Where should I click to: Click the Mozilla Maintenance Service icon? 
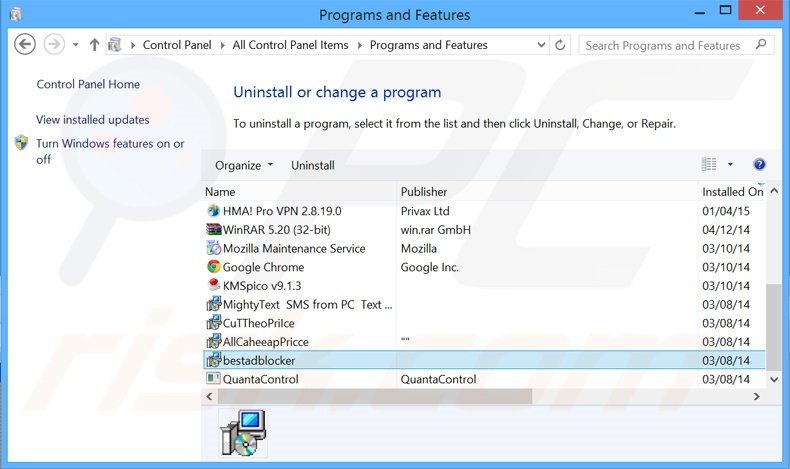[x=214, y=248]
